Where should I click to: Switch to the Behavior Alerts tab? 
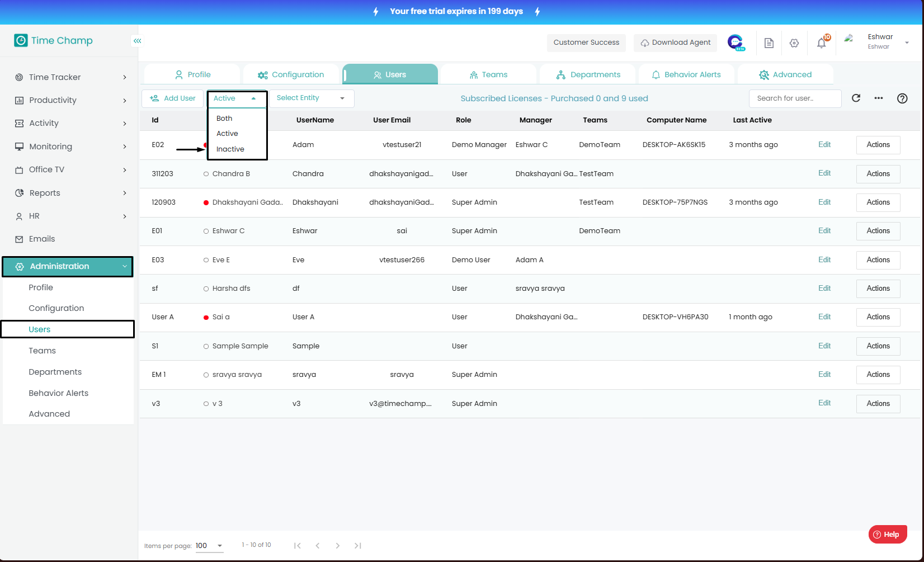point(686,74)
